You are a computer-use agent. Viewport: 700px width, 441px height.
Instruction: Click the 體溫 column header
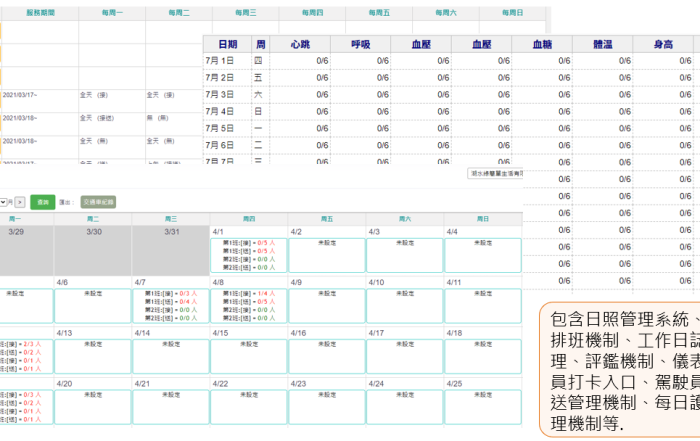tap(601, 44)
